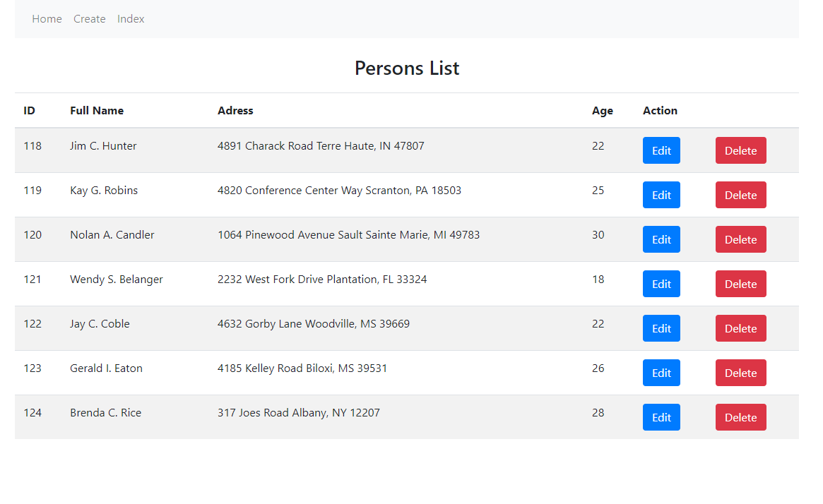Delete Kay G. Robins from the list

[x=740, y=194]
